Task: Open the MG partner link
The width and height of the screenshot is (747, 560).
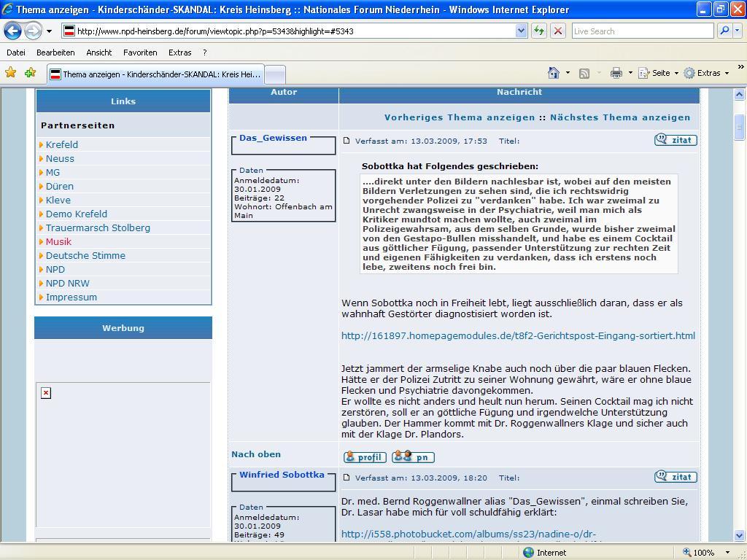Action: pos(53,172)
